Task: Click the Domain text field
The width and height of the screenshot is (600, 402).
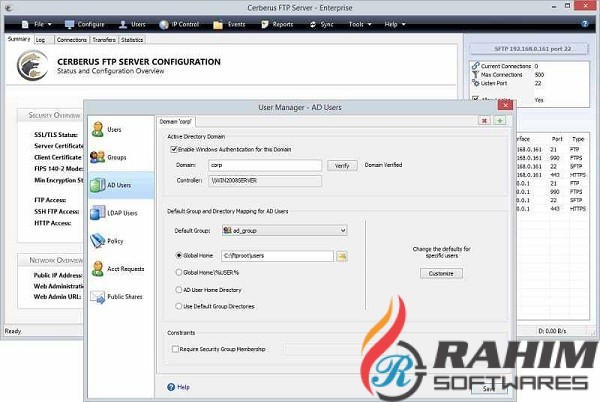Action: click(x=265, y=165)
